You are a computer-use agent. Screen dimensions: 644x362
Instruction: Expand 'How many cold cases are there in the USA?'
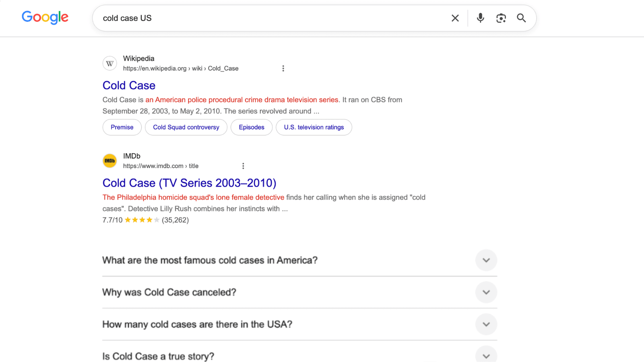tap(300, 325)
